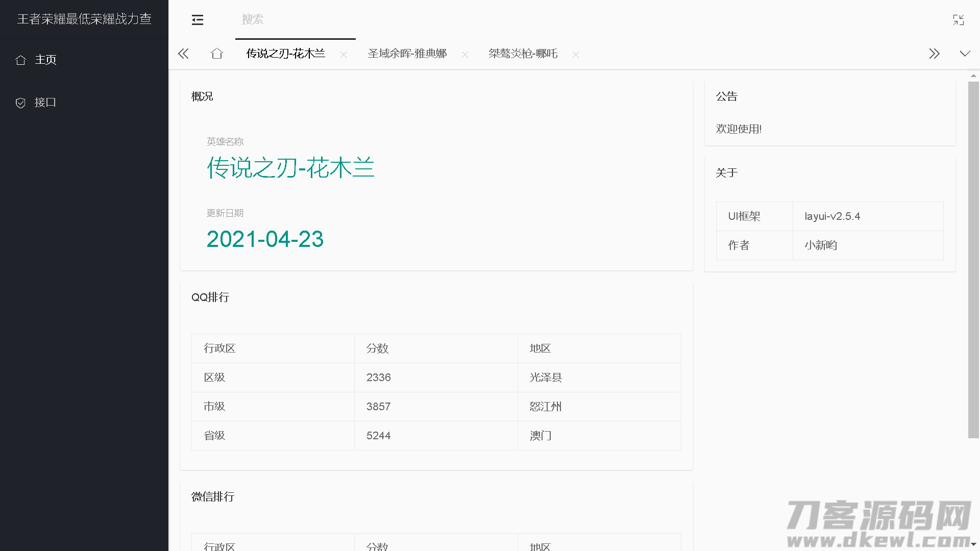This screenshot has height=551, width=980.
Task: Select the 传说之刃-花木兰 tab
Action: coord(285,54)
